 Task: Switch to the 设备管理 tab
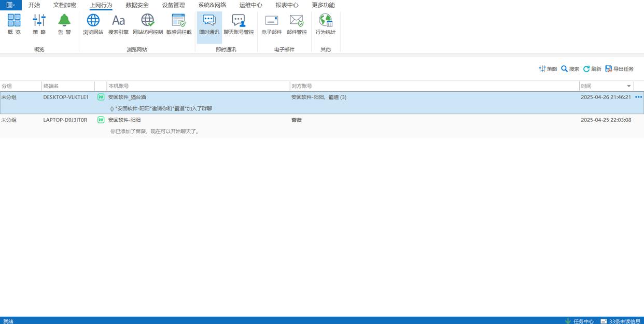tap(173, 5)
